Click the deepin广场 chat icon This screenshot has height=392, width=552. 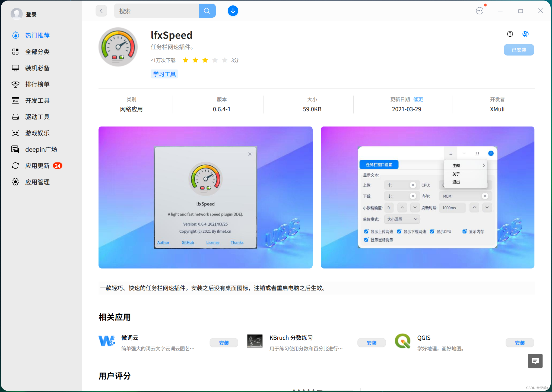15,149
